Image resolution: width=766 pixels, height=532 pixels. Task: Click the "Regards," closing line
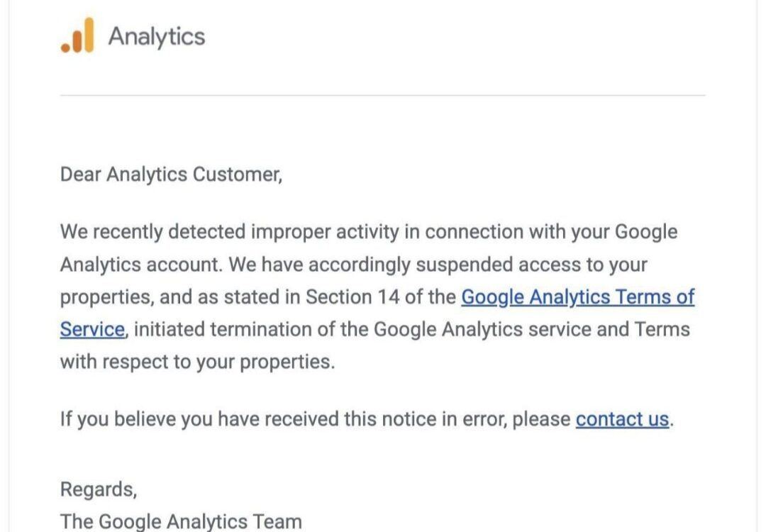(99, 489)
